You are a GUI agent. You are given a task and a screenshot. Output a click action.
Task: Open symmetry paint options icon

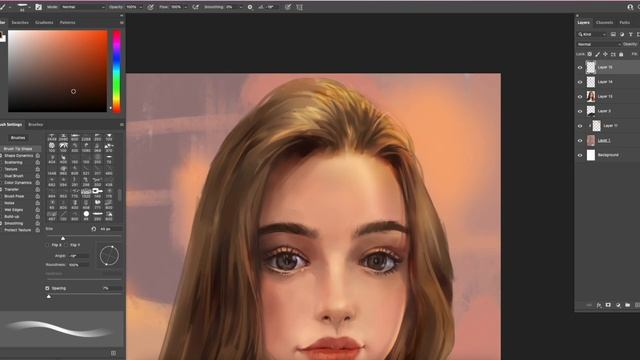pyautogui.click(x=300, y=7)
